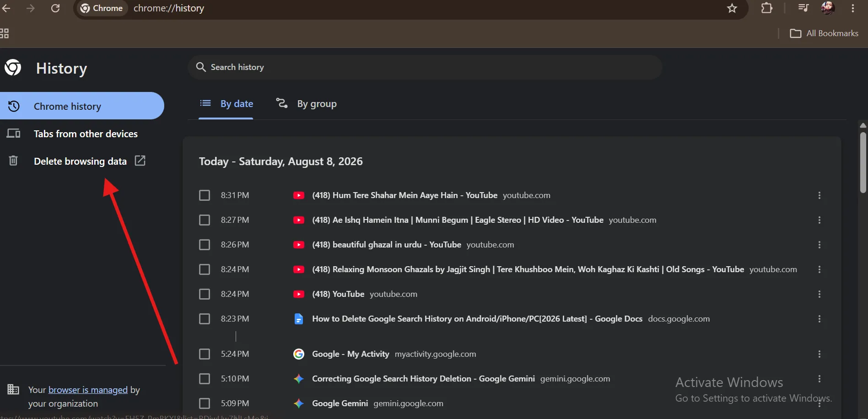Click the Google Docs favicon in 8:23 PM row
The height and width of the screenshot is (419, 868).
299,319
